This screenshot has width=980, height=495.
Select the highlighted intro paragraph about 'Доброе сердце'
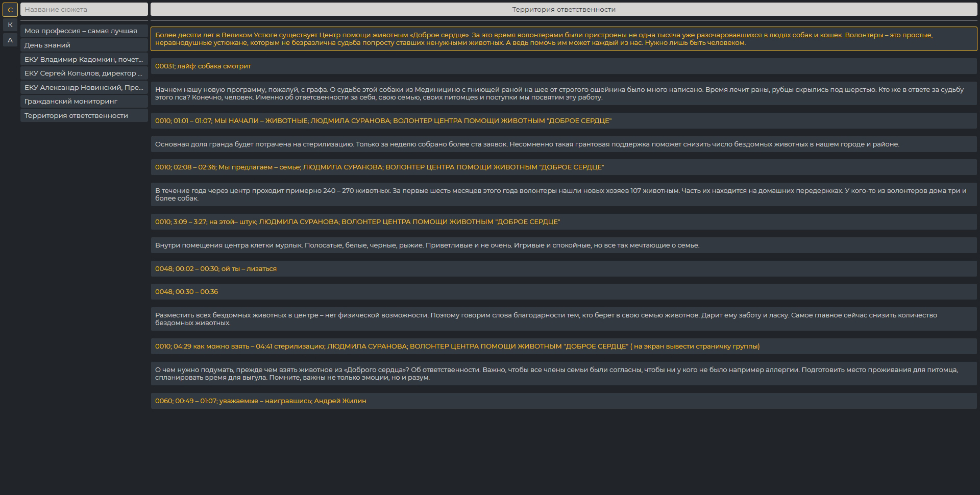tap(563, 39)
